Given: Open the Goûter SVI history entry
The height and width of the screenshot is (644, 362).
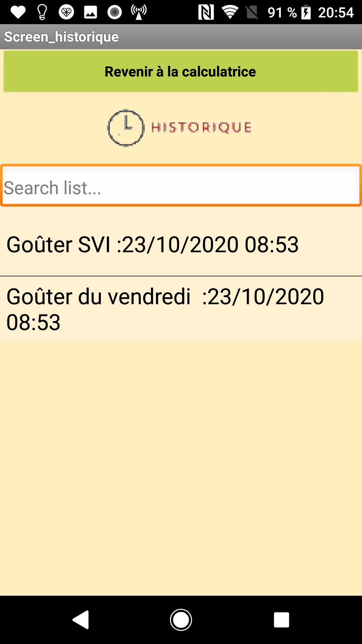Looking at the screenshot, I should click(181, 244).
